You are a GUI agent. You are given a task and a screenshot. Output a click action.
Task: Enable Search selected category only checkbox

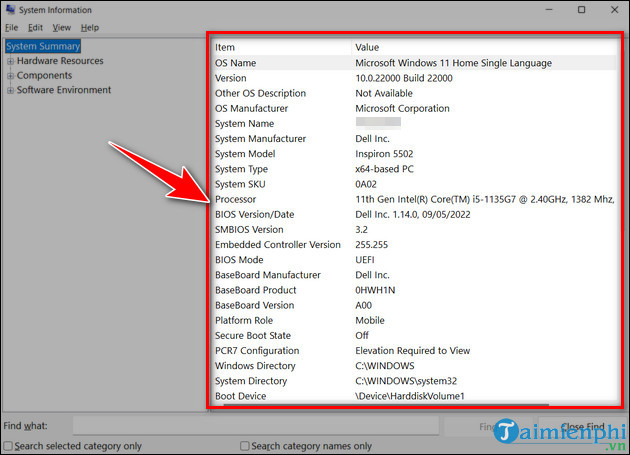(9, 446)
